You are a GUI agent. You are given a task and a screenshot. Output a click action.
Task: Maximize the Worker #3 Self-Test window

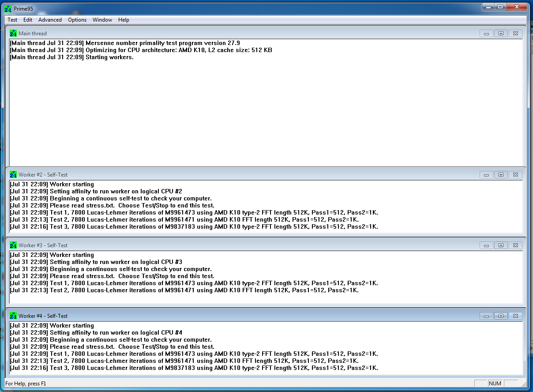pos(501,245)
